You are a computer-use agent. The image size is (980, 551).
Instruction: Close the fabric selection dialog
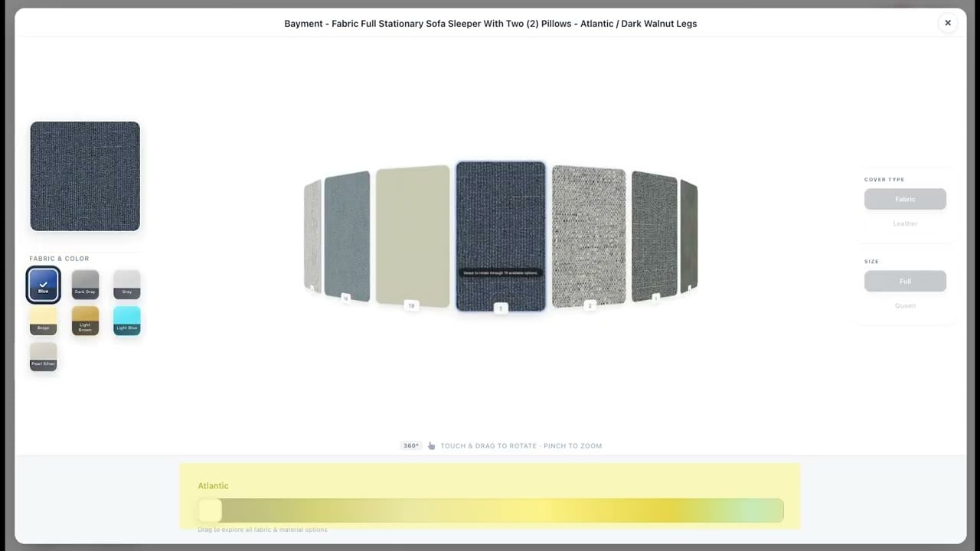coord(947,23)
